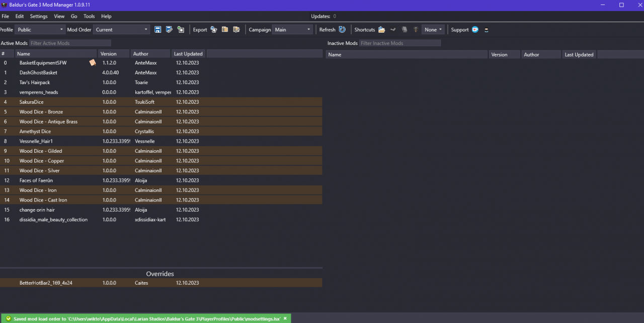Open the Campaign dropdown showing Main
The width and height of the screenshot is (644, 323).
292,30
